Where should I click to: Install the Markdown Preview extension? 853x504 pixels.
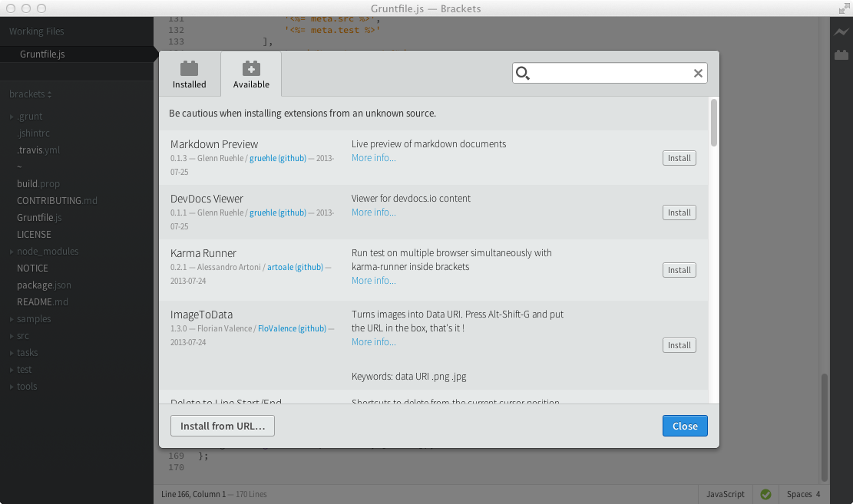(679, 158)
